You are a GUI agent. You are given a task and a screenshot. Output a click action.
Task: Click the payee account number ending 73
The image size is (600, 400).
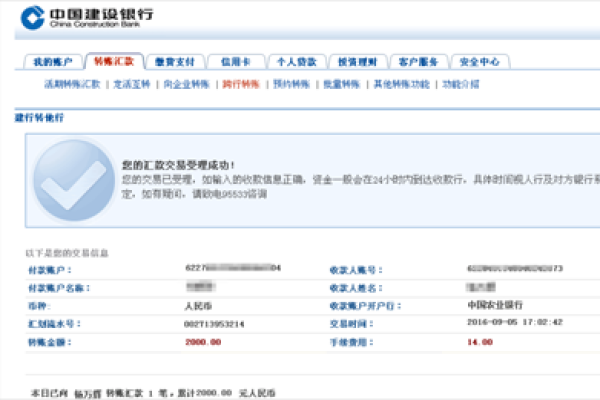[x=515, y=268]
